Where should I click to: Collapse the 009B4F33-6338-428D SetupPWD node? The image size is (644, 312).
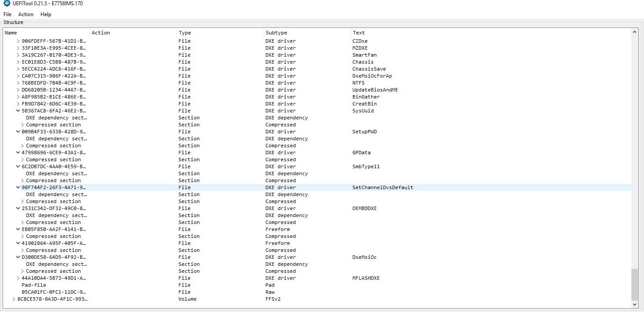[x=18, y=132]
